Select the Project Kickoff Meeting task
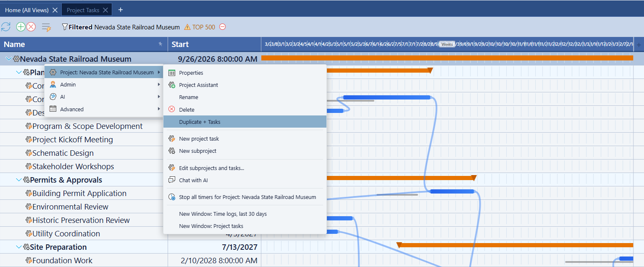The height and width of the screenshot is (267, 644). click(x=73, y=140)
